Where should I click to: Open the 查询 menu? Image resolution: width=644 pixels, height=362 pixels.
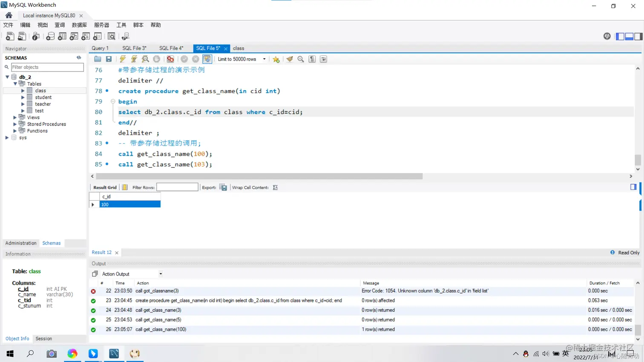click(x=60, y=25)
